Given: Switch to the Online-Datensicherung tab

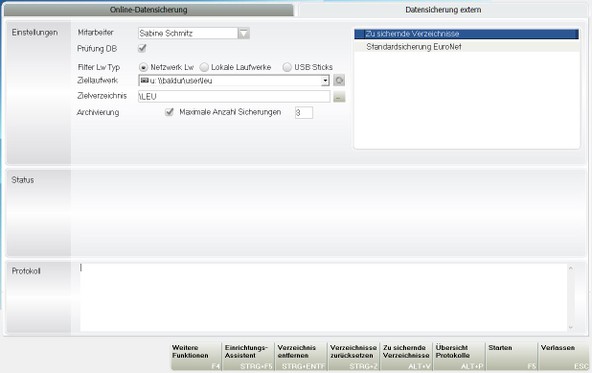Looking at the screenshot, I should point(148,10).
